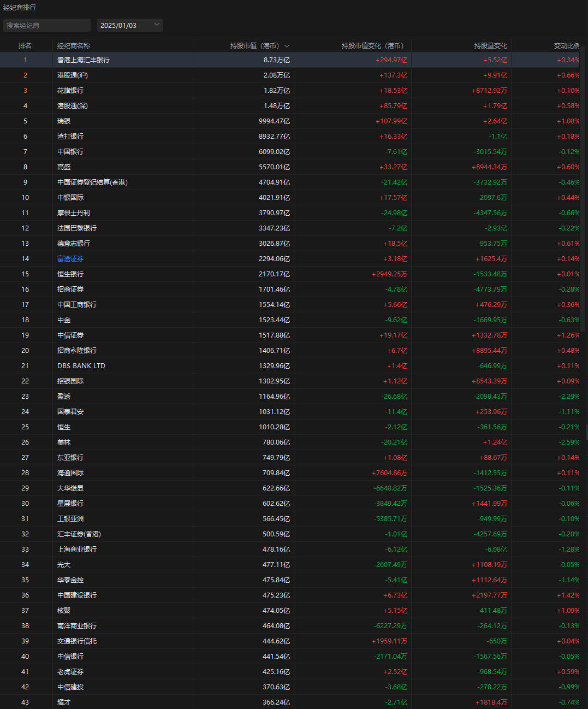
Task: Click the 变动比例 column header
Action: tap(566, 46)
